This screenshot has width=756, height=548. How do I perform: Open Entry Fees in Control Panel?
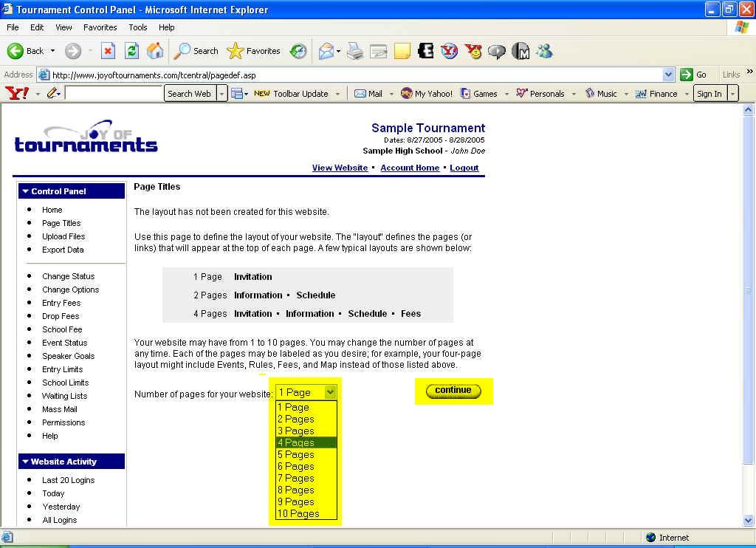click(61, 303)
